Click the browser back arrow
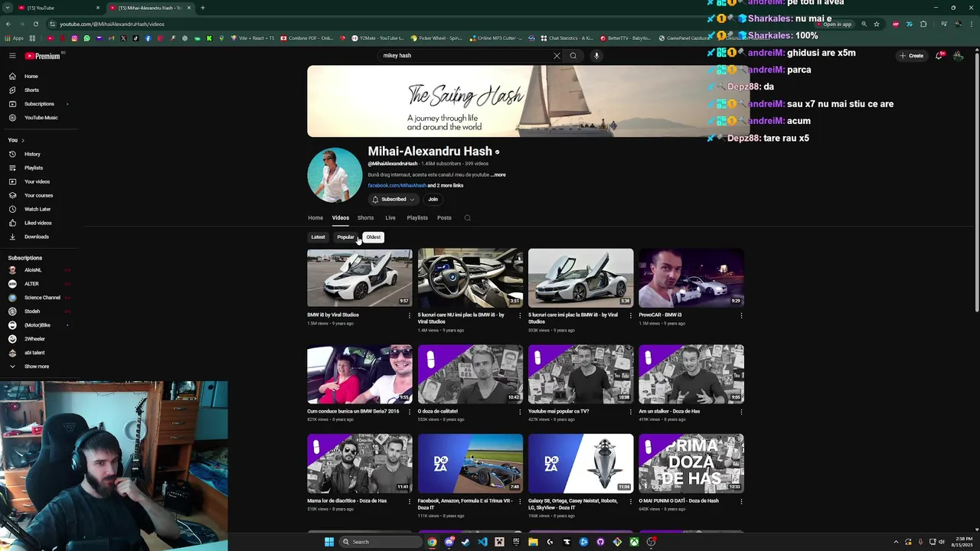980x551 pixels. 8,24
